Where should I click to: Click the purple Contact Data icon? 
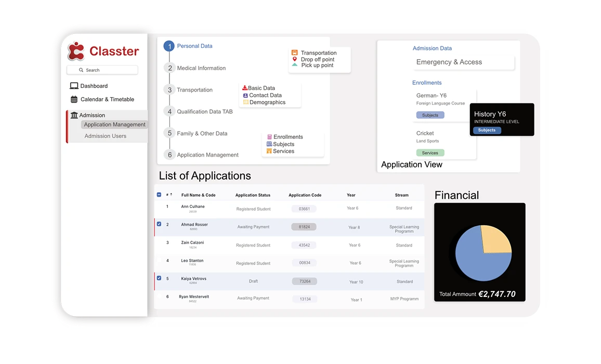pyautogui.click(x=245, y=95)
